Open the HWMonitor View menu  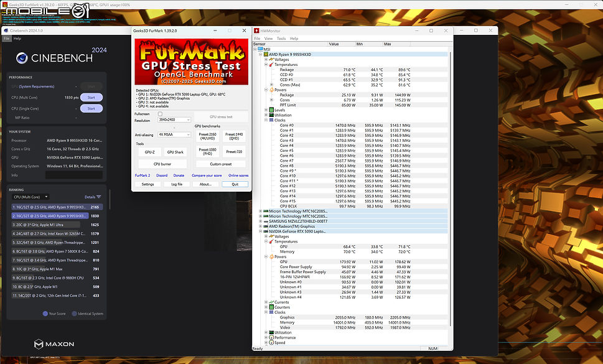click(268, 39)
